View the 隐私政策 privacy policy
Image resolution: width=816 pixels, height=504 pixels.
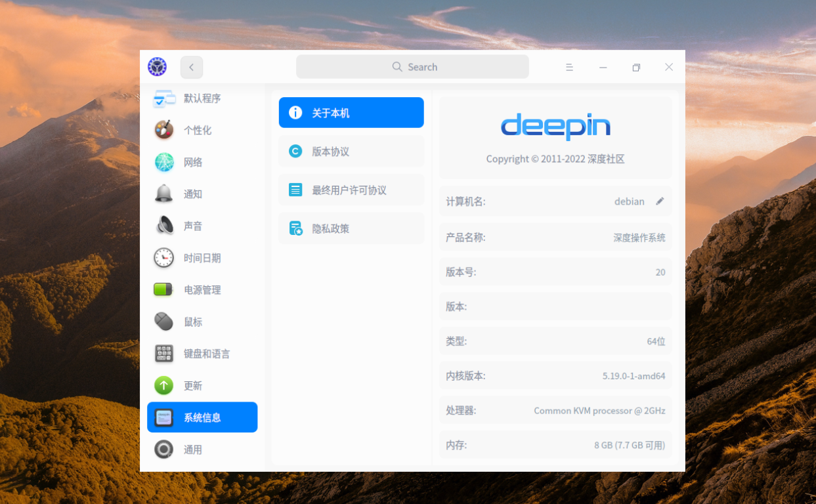tap(351, 228)
